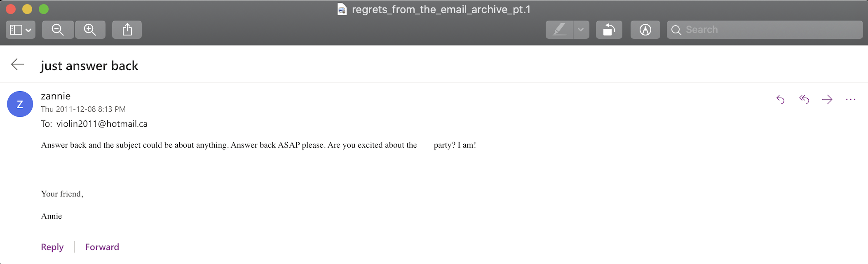Click the document title regrets_from_the_email_archive_pt.1
The width and height of the screenshot is (868, 264).
point(441,9)
